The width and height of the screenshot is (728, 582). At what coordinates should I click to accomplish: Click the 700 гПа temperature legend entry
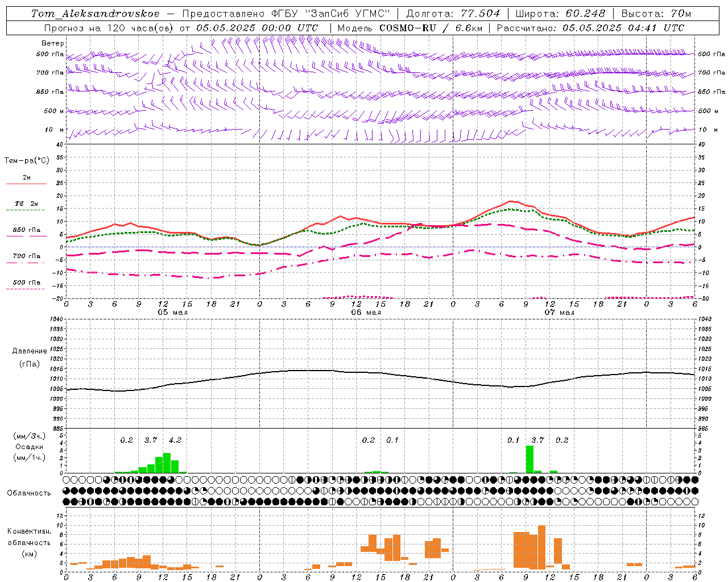pos(27,256)
